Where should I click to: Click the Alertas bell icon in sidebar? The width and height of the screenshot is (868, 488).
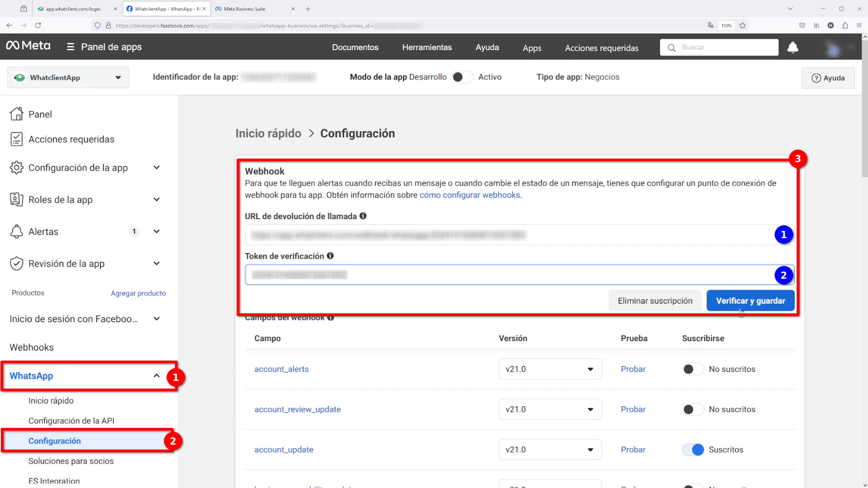pos(17,231)
